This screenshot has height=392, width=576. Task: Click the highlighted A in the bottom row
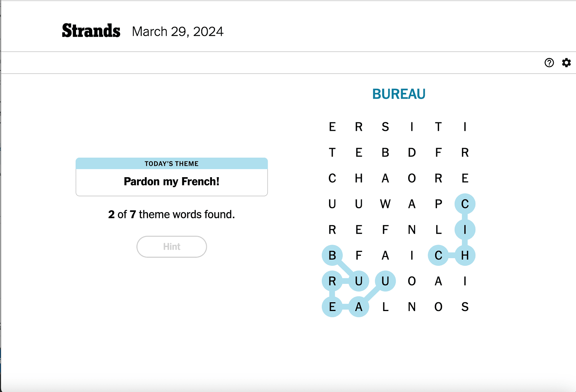pos(358,307)
